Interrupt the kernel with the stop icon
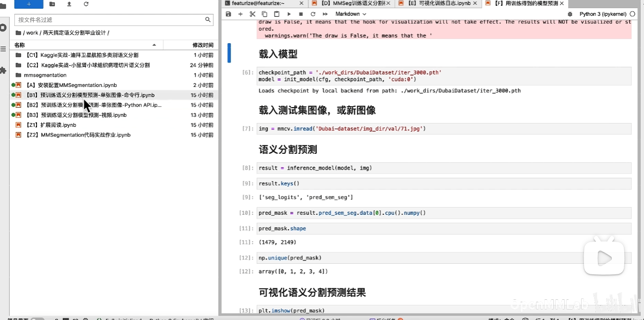This screenshot has height=320, width=644. pyautogui.click(x=301, y=14)
